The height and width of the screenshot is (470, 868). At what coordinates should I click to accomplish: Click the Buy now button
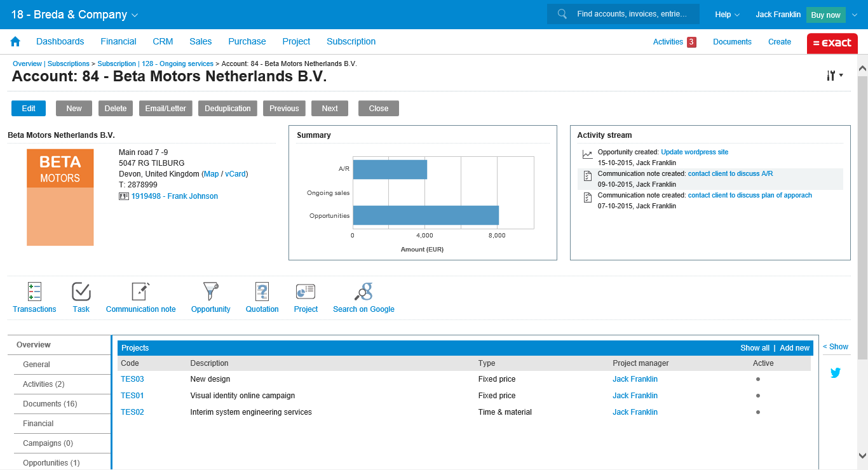click(x=825, y=15)
